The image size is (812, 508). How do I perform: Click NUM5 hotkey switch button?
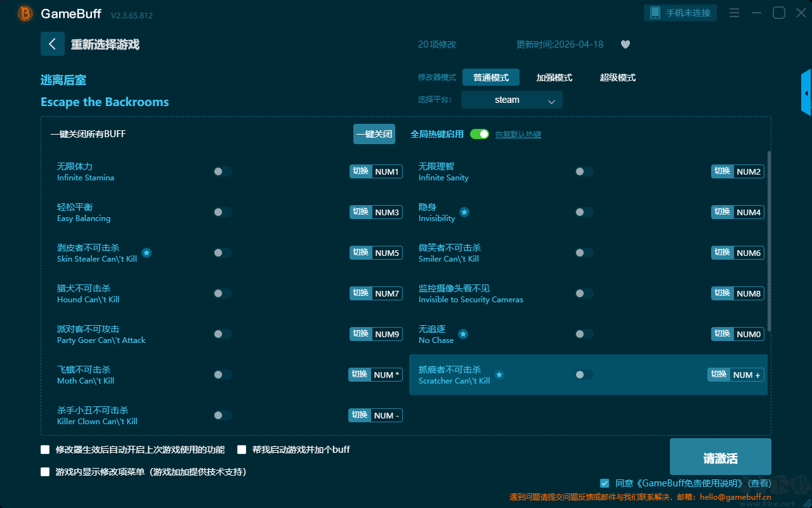coord(376,253)
